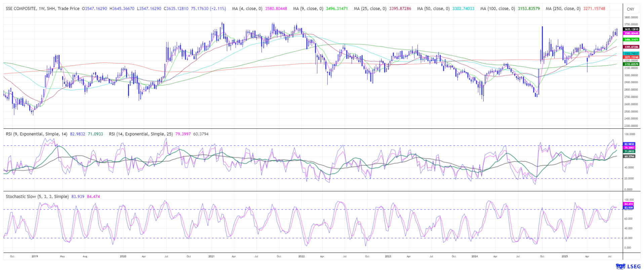Select the green 3496.31471 price axis tag
The width and height of the screenshot is (644, 270).
(631, 40)
